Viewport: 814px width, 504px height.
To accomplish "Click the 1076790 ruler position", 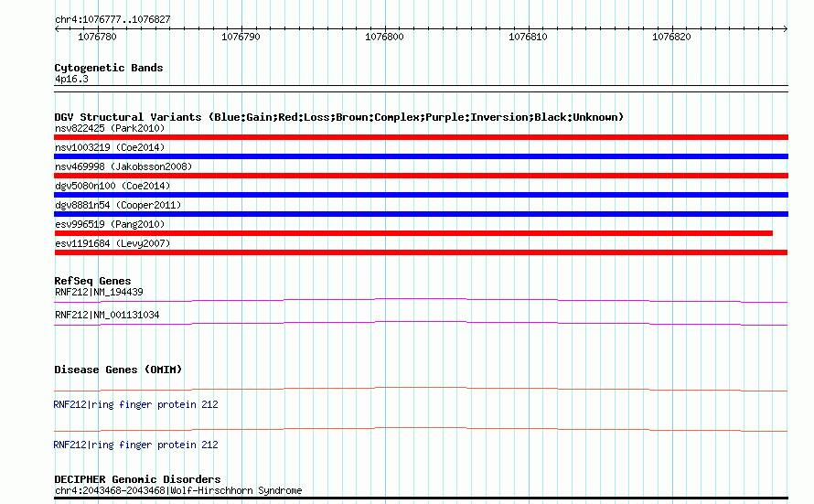I will 241,37.
